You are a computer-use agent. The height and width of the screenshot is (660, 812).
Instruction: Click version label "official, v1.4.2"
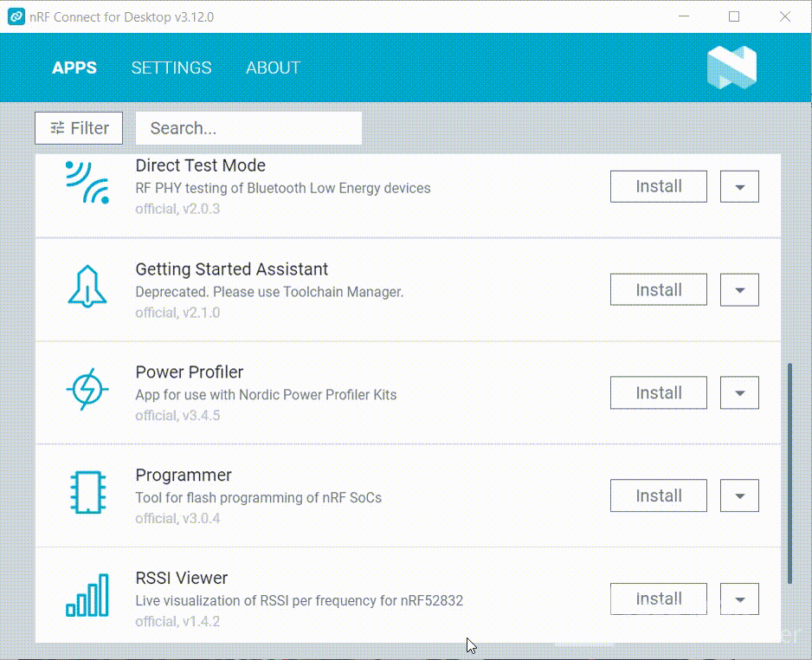point(177,621)
